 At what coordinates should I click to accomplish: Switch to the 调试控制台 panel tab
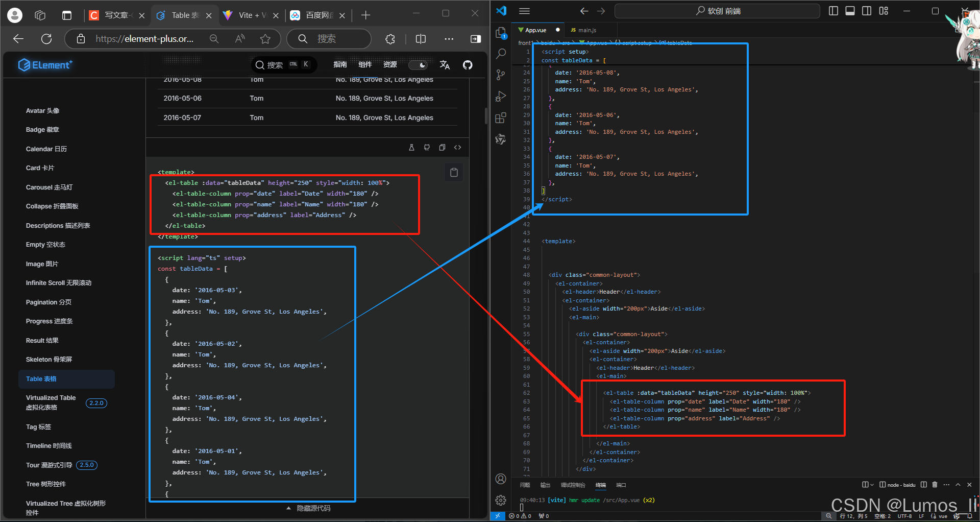click(573, 485)
